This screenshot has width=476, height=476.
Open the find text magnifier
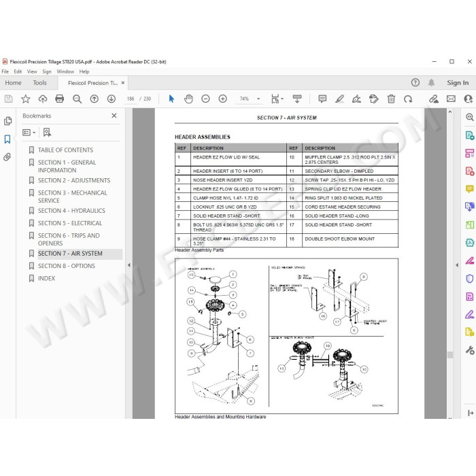click(77, 99)
